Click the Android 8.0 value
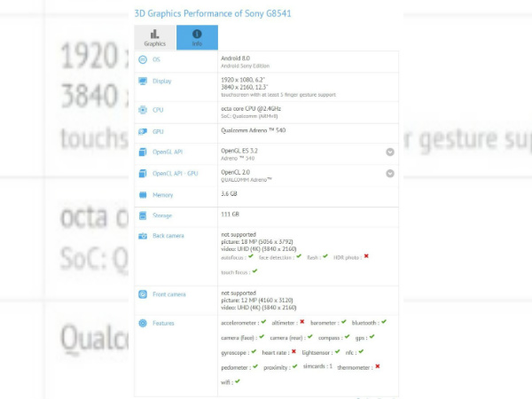This screenshot has height=399, width=532. point(236,59)
